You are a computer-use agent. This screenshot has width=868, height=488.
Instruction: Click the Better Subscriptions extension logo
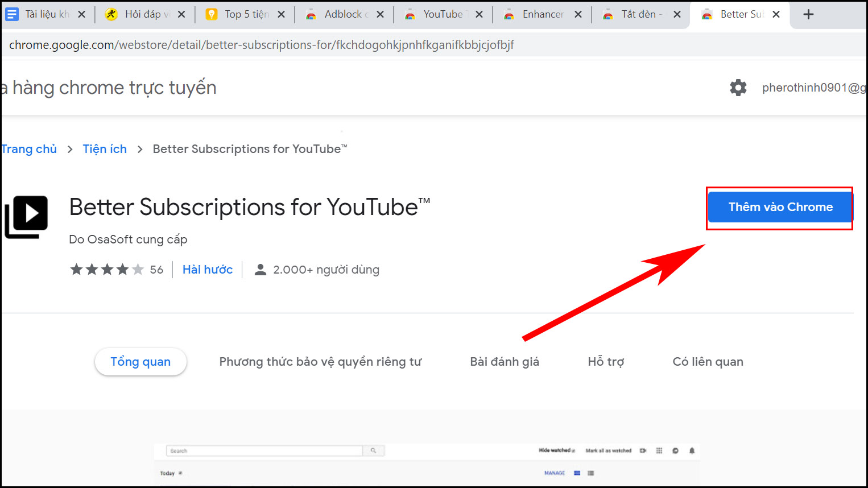(26, 217)
